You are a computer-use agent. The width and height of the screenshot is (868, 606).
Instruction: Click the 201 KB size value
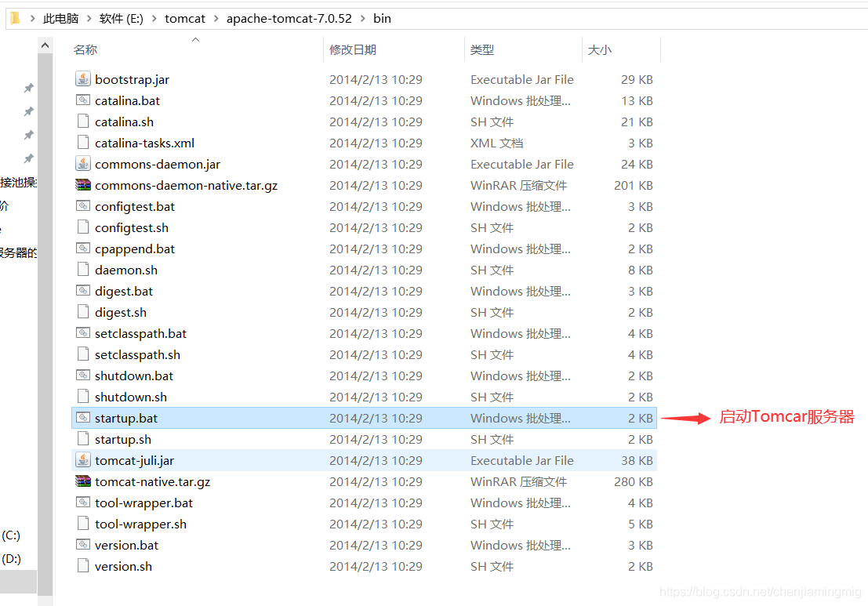[x=634, y=185]
